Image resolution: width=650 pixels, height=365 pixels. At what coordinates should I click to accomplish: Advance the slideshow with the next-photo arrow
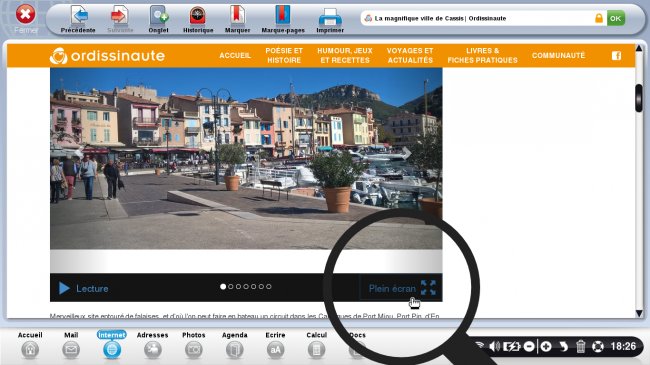click(x=407, y=153)
